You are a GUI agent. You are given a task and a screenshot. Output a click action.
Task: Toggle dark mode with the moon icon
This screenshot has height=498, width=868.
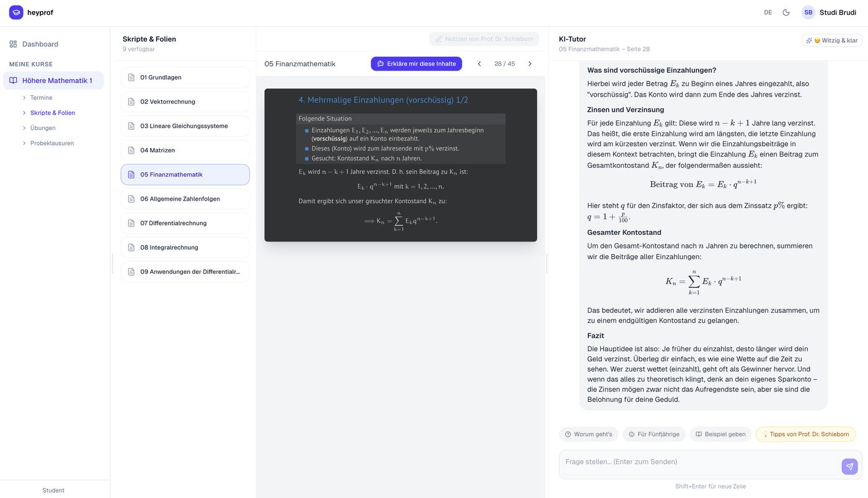784,11
